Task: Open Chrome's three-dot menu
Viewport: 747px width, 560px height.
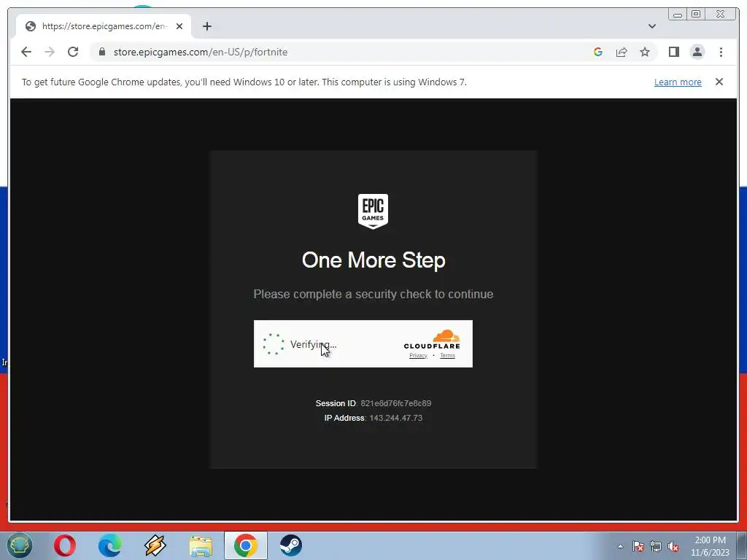Action: 721,52
